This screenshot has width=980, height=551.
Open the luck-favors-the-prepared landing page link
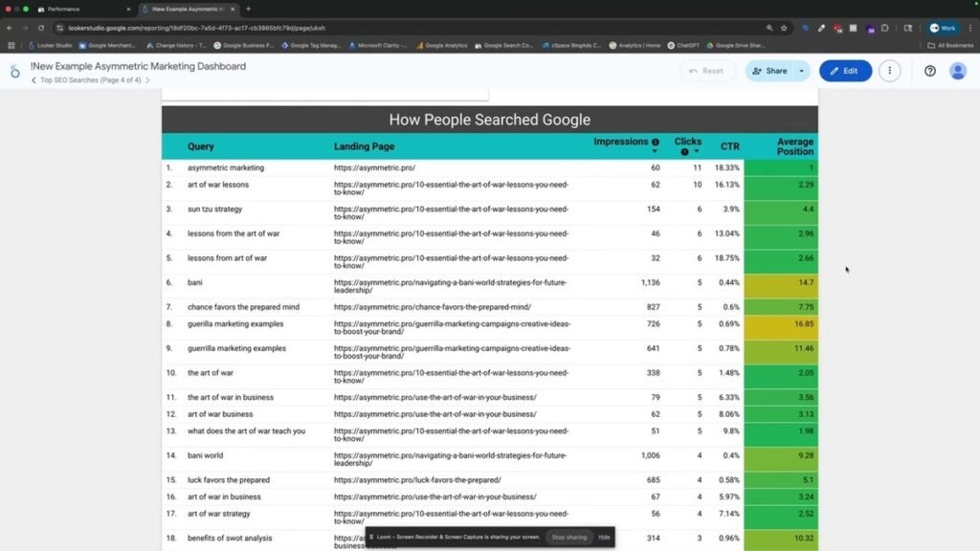point(417,480)
